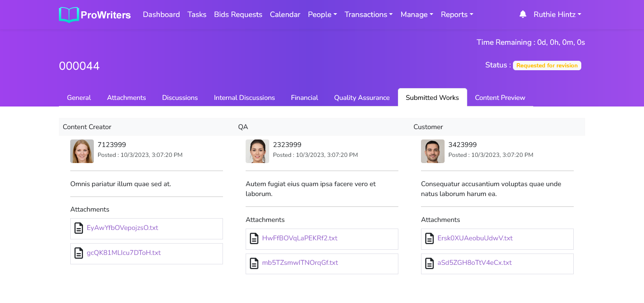Navigate to Bids Requests page
This screenshot has height=303, width=644.
tap(238, 15)
